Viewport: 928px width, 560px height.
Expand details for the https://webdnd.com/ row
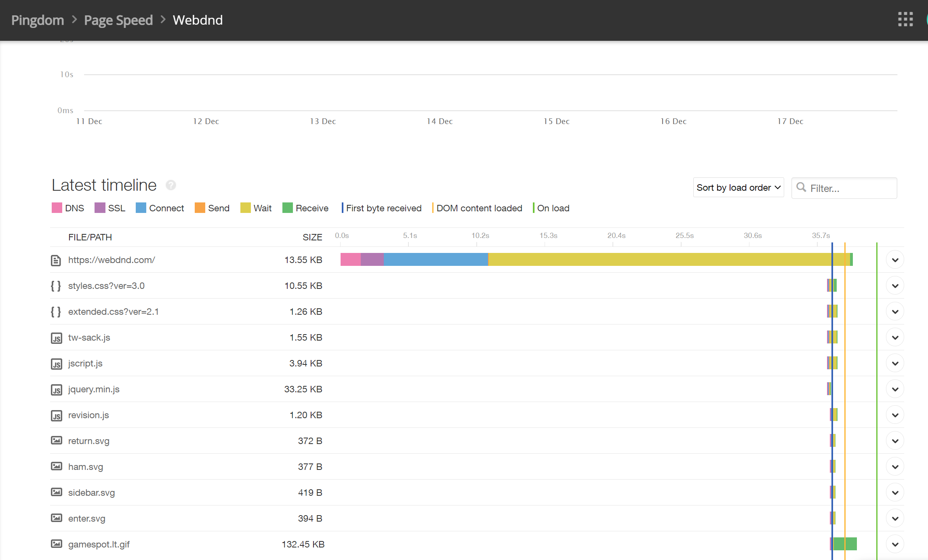click(895, 260)
